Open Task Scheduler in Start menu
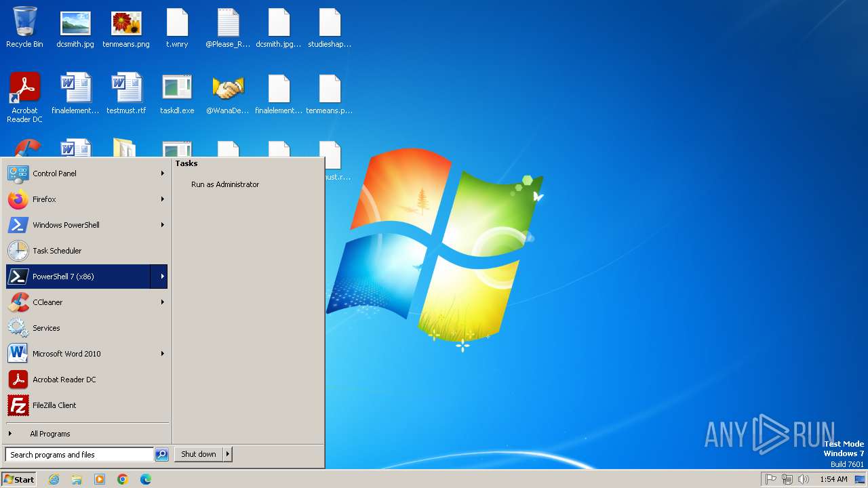Viewport: 868px width, 488px height. click(x=87, y=251)
